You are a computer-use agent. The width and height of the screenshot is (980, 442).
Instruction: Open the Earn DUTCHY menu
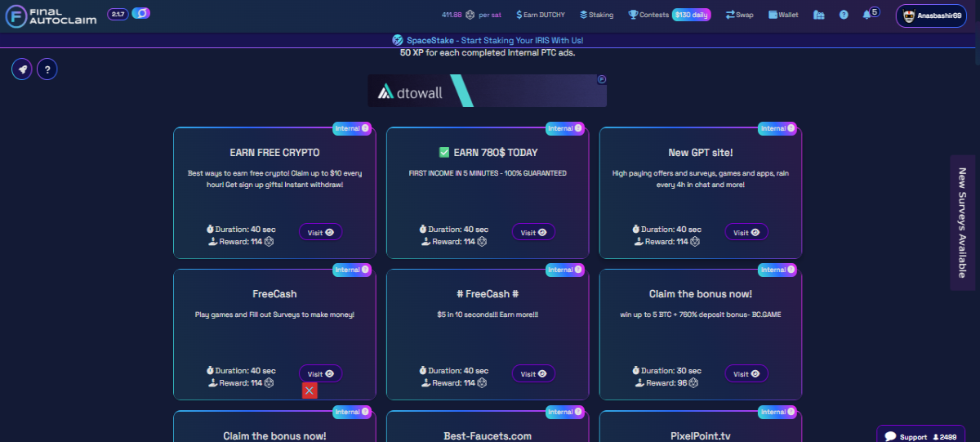pos(541,15)
